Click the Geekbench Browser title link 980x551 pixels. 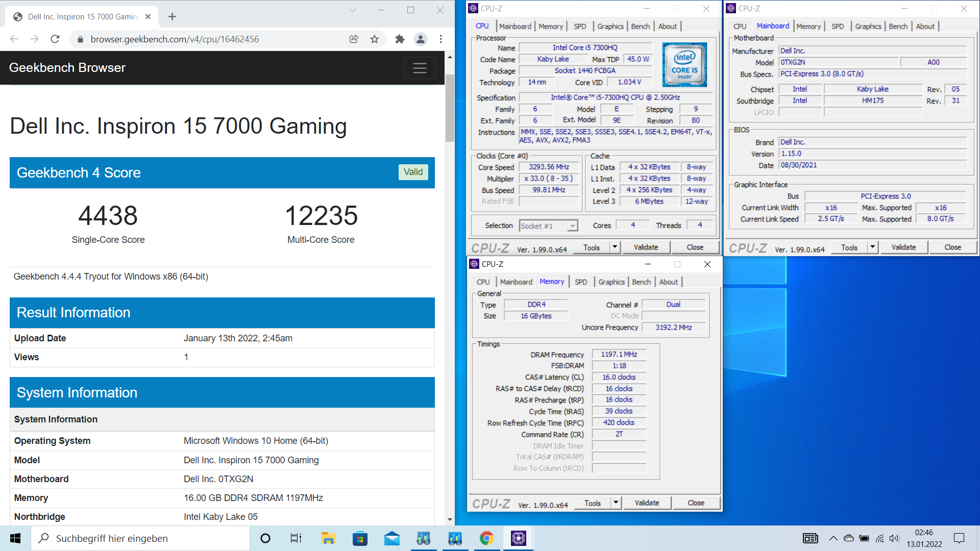click(x=67, y=68)
